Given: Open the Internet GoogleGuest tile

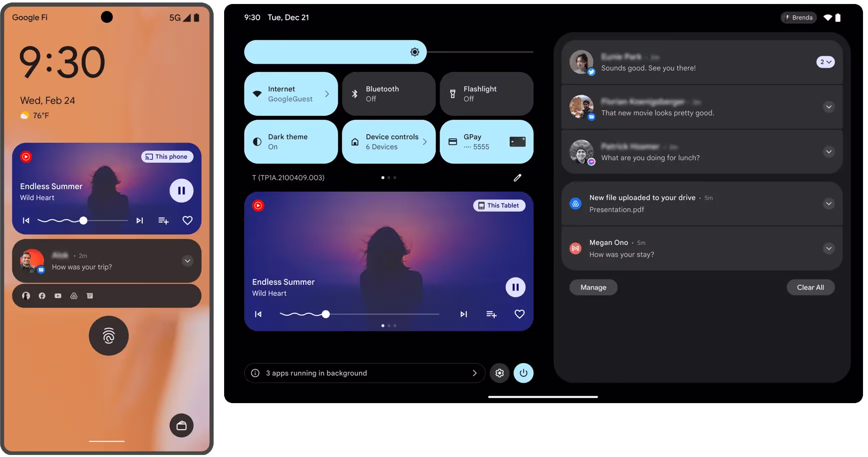Looking at the screenshot, I should [x=290, y=94].
